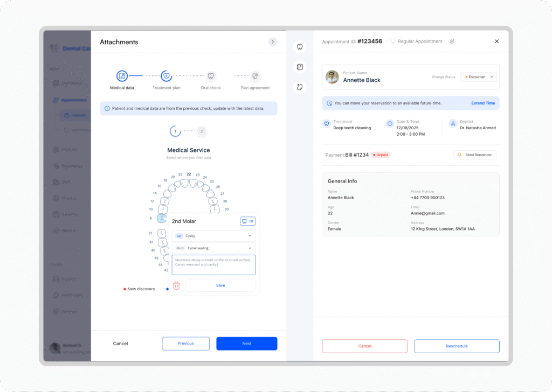Viewport: 552px width, 392px height.
Task: Click the Reschedule button
Action: click(457, 346)
